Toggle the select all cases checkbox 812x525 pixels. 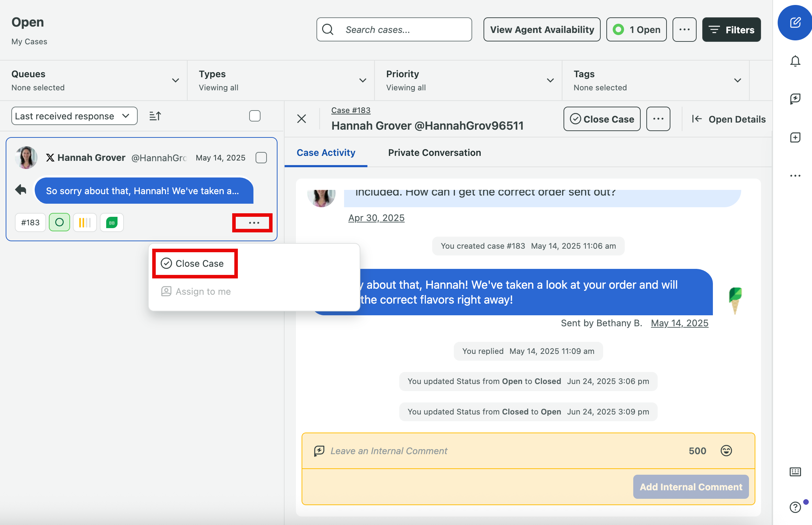pyautogui.click(x=255, y=116)
